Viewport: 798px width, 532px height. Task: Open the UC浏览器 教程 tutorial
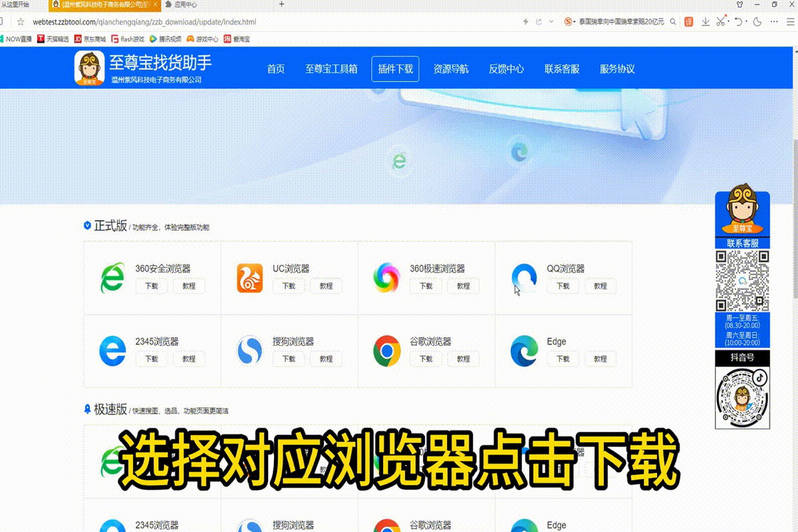(326, 286)
